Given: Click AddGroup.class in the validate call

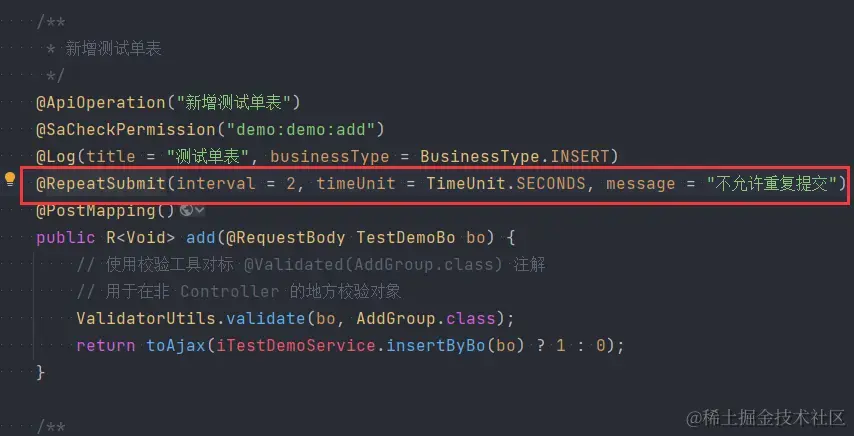Looking at the screenshot, I should [x=426, y=318].
